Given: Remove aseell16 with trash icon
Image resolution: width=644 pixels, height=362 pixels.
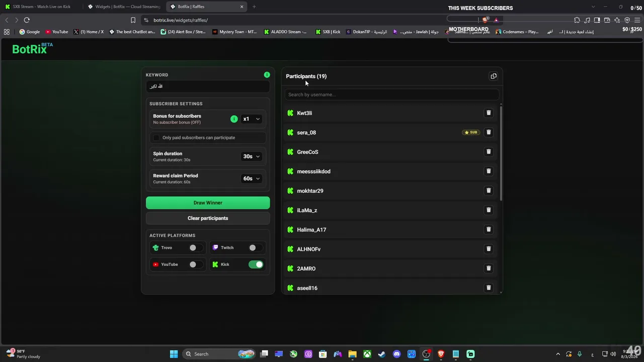Looking at the screenshot, I should tap(489, 288).
